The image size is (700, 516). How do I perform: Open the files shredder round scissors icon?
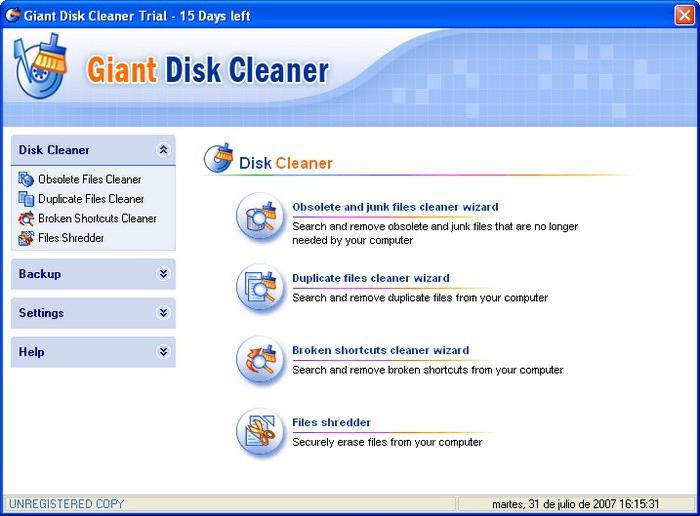(x=260, y=433)
